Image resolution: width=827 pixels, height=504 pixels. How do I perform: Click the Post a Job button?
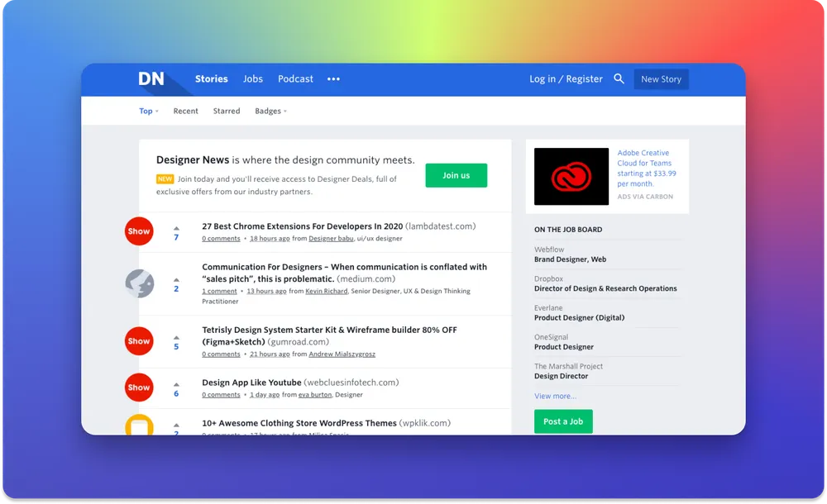pyautogui.click(x=563, y=421)
